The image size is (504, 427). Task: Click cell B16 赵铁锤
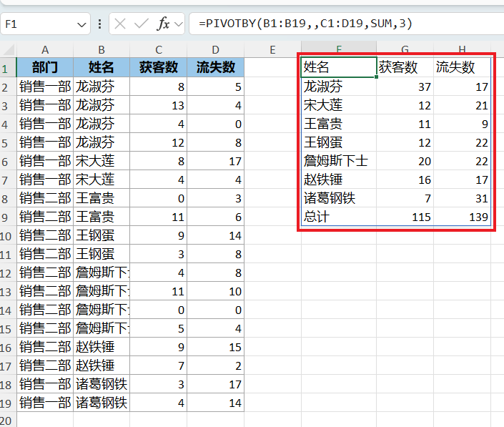click(102, 347)
